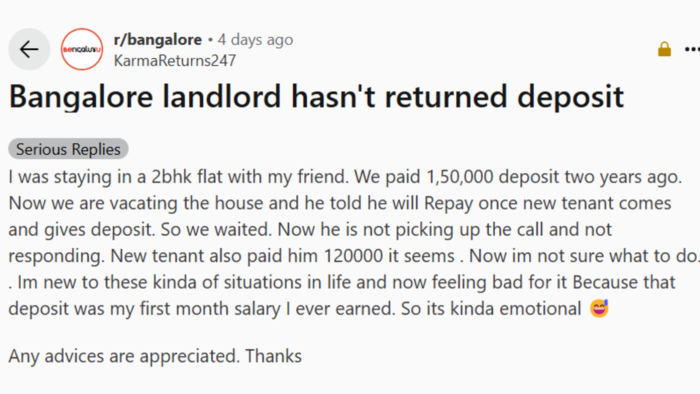Open the three-dot more options menu

692,50
